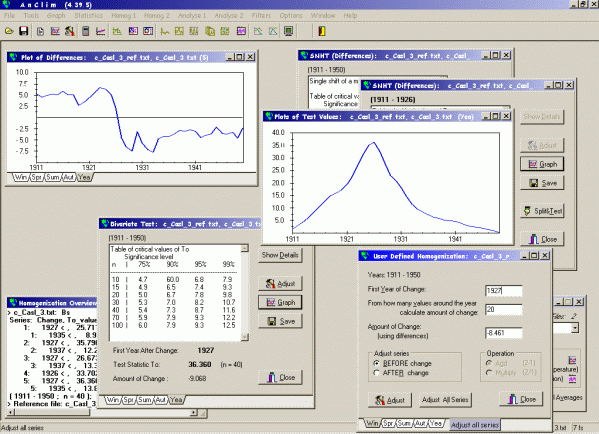Screen dimensions: 599x434
Task: Click the Amount of Change value -9.068
Action: point(198,379)
